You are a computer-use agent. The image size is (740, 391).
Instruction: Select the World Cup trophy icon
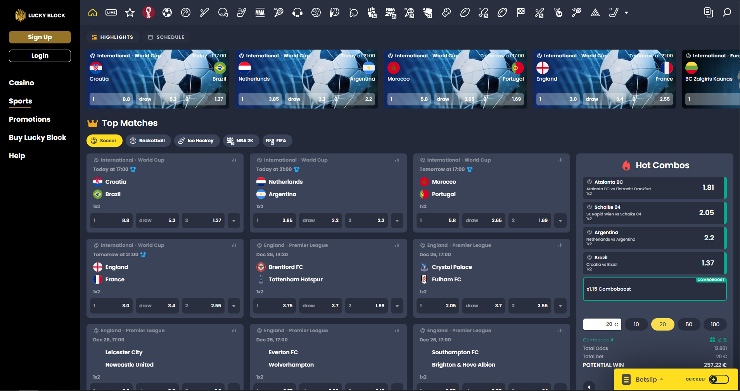click(149, 13)
